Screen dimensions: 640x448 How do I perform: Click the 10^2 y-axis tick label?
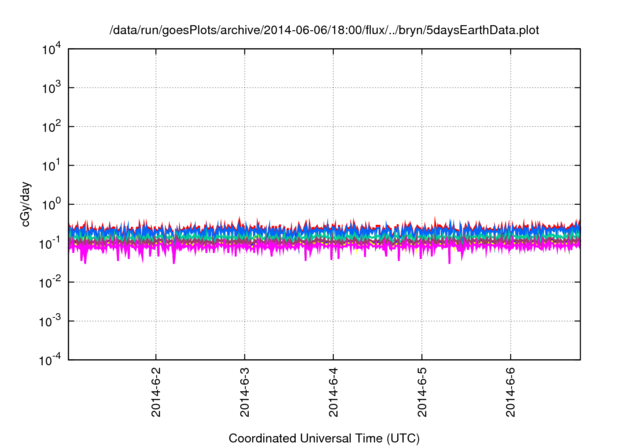(52, 127)
